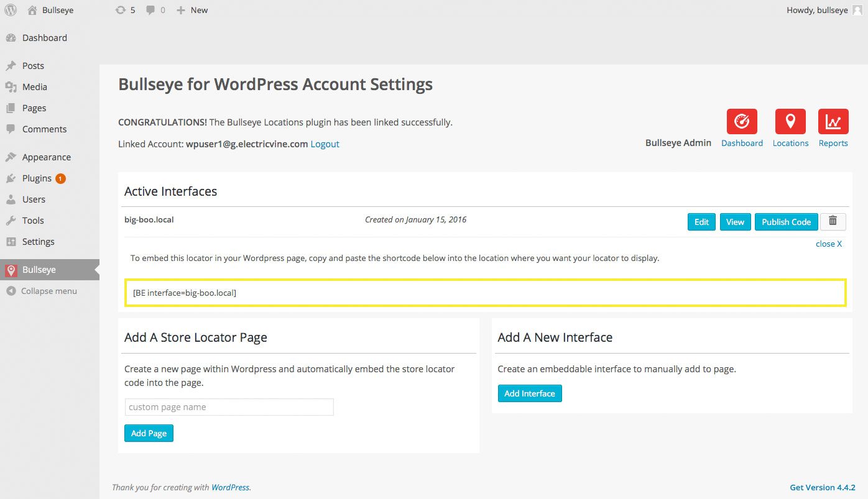Delete big-boo.local with the trash icon

[x=833, y=221]
